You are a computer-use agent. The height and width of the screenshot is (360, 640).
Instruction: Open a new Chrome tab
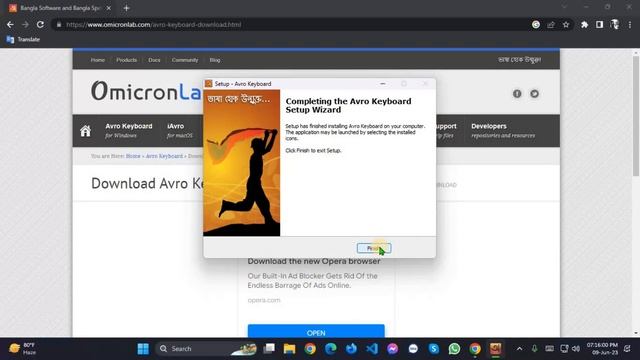pyautogui.click(x=127, y=8)
